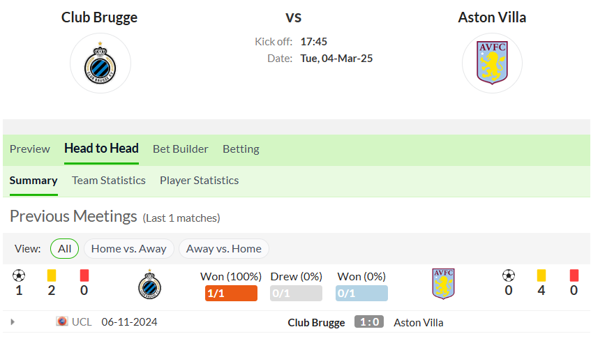Image resolution: width=591 pixels, height=364 pixels.
Task: Click Club Brugge goals football icon
Action: point(19,275)
